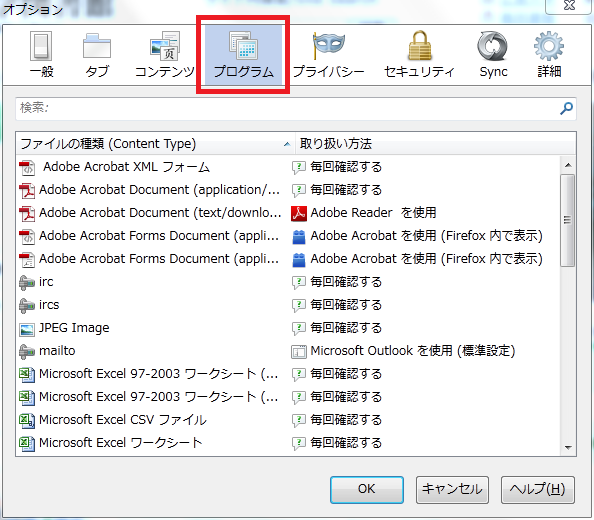
Task: Open the コンテンツ (Content) panel
Action: click(x=165, y=55)
